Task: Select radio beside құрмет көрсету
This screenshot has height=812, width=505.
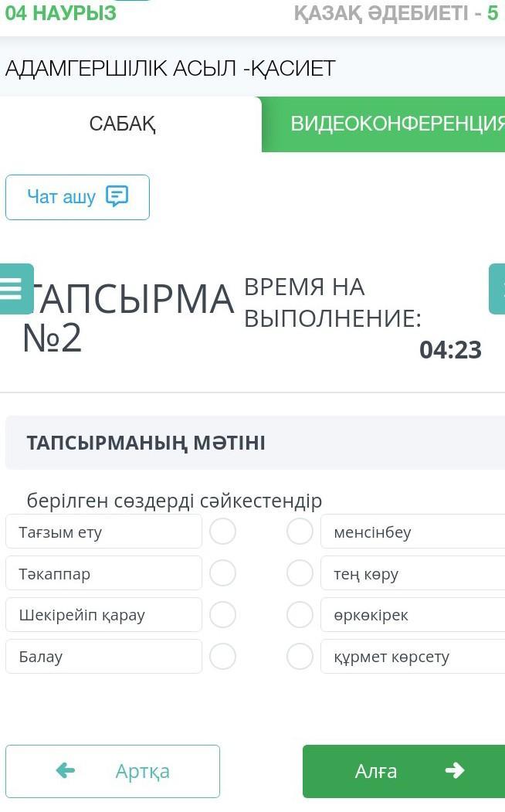Action: pos(300,657)
